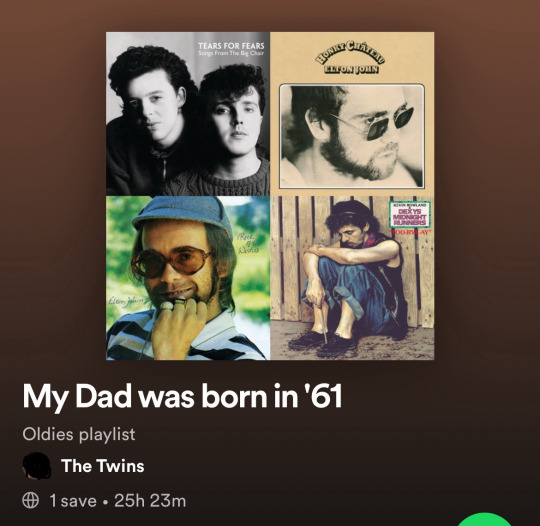
Task: Click the TEARS FOR FEARS title text on cover
Action: coord(231,46)
